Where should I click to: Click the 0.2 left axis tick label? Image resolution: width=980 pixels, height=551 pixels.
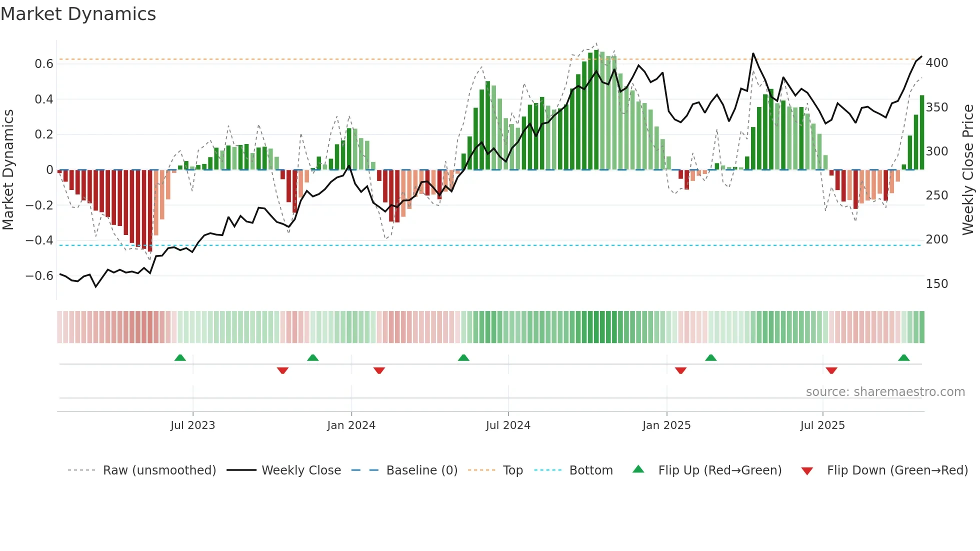(x=44, y=134)
